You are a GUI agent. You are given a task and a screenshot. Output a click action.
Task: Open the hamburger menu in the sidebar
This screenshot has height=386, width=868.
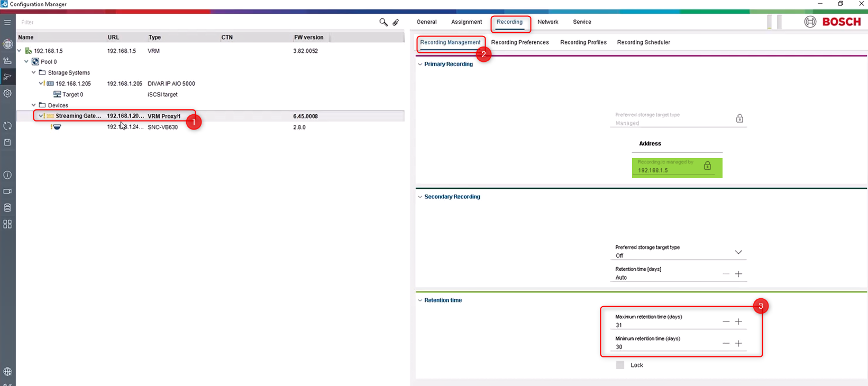point(7,22)
